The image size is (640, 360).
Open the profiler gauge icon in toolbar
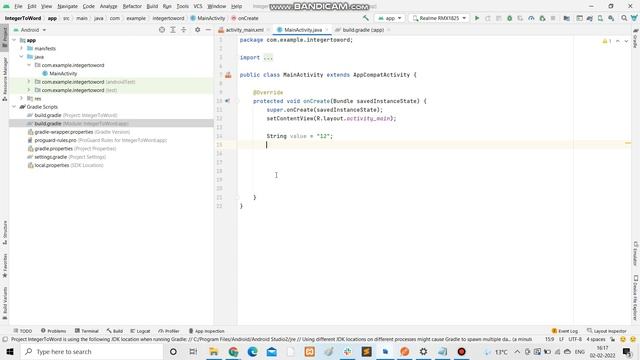531,18
